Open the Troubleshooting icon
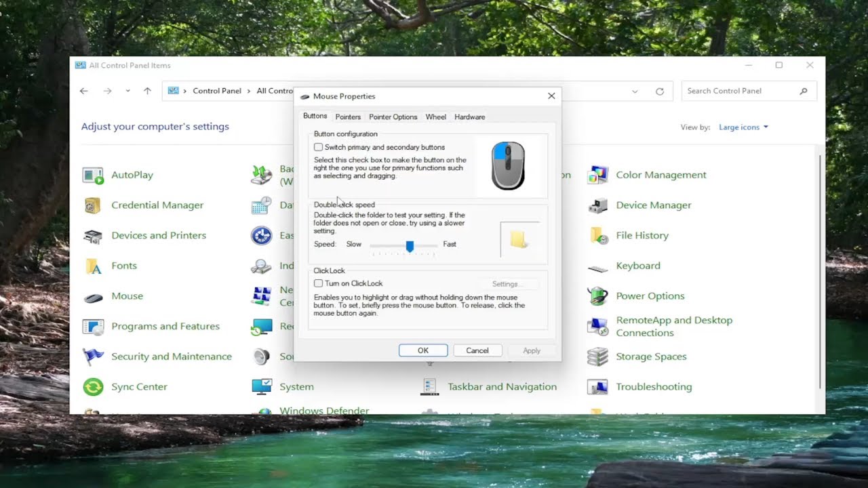 click(597, 387)
